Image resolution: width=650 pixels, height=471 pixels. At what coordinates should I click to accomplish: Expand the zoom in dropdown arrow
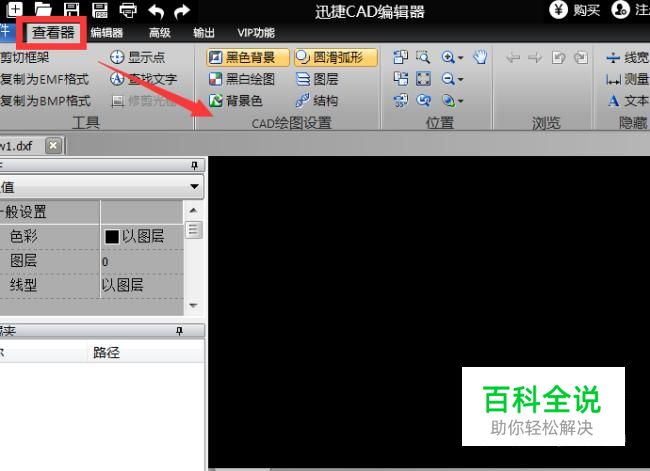coord(460,58)
